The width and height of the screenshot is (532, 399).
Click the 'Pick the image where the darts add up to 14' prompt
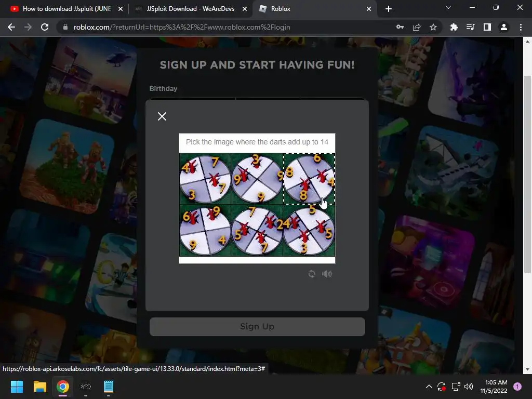tap(257, 142)
